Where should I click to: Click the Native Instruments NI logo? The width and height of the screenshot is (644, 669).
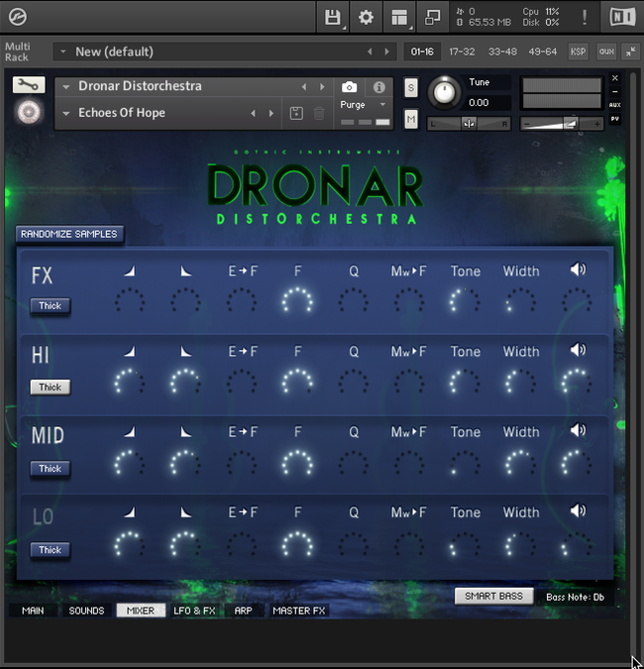(x=622, y=17)
